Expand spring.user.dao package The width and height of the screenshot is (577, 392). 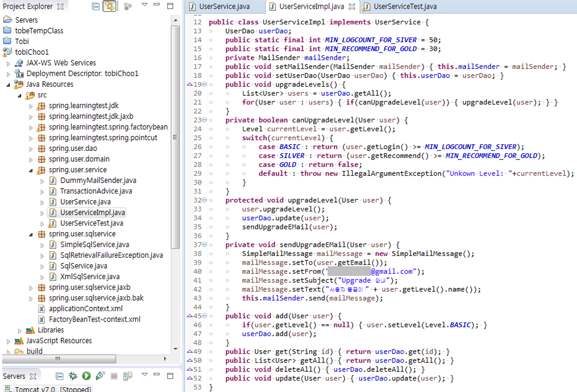[x=31, y=149]
